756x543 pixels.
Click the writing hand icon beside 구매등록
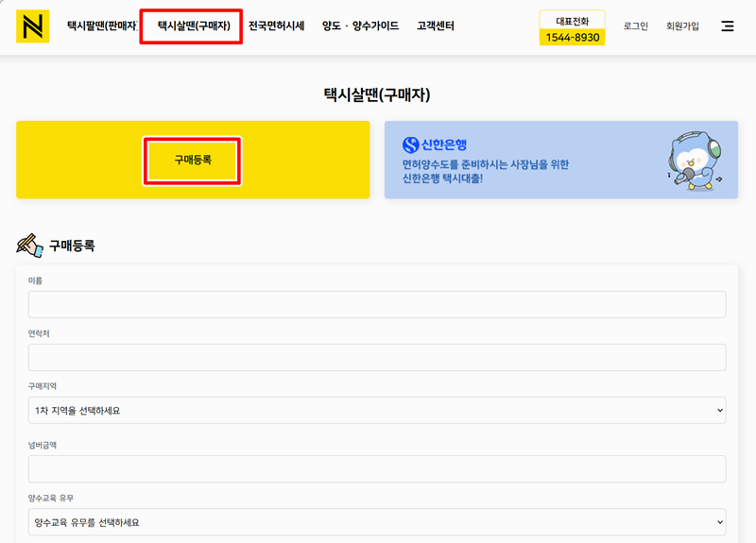(x=29, y=246)
